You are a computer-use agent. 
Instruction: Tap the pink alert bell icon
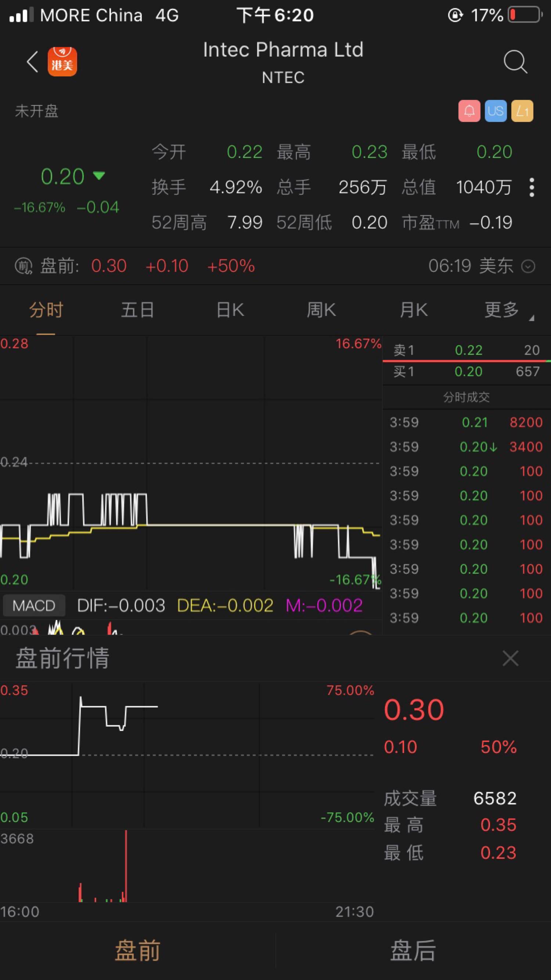tap(469, 111)
